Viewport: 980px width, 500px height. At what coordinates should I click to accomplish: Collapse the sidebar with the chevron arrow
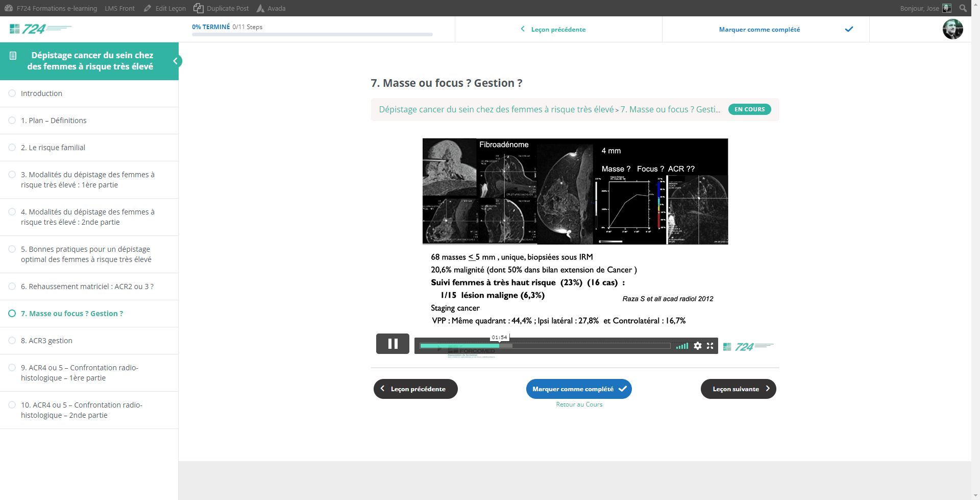pos(175,61)
